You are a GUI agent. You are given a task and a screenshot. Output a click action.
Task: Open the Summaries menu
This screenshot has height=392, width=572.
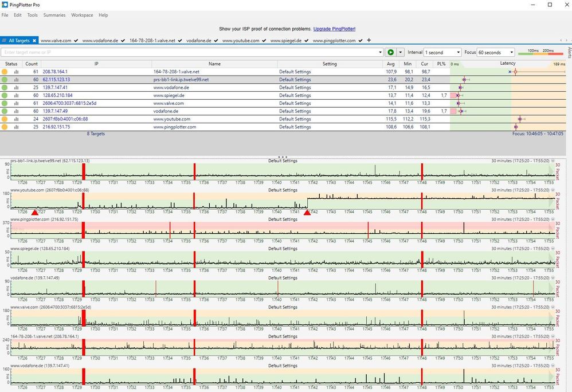[54, 15]
